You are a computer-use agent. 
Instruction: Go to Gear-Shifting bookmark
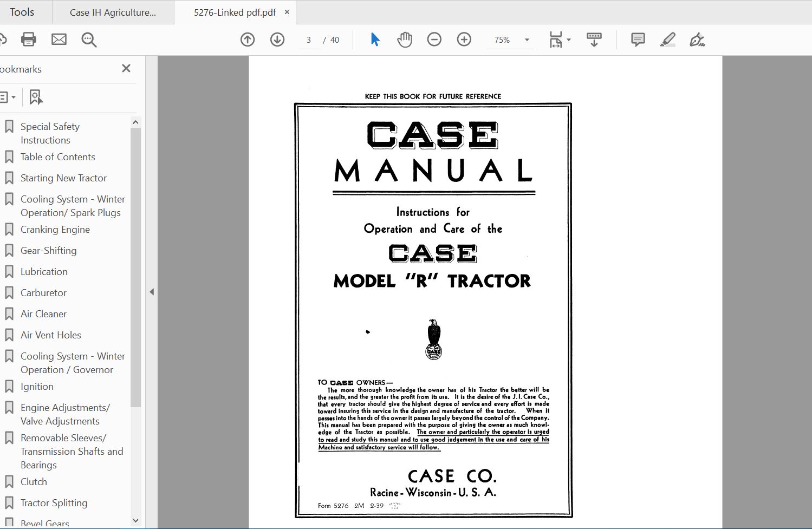[48, 251]
